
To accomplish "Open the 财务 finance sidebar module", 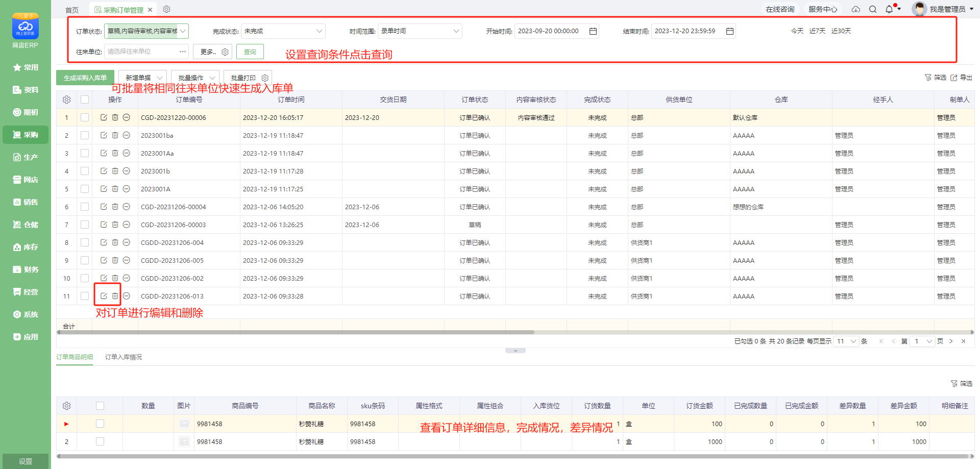I will [x=26, y=269].
